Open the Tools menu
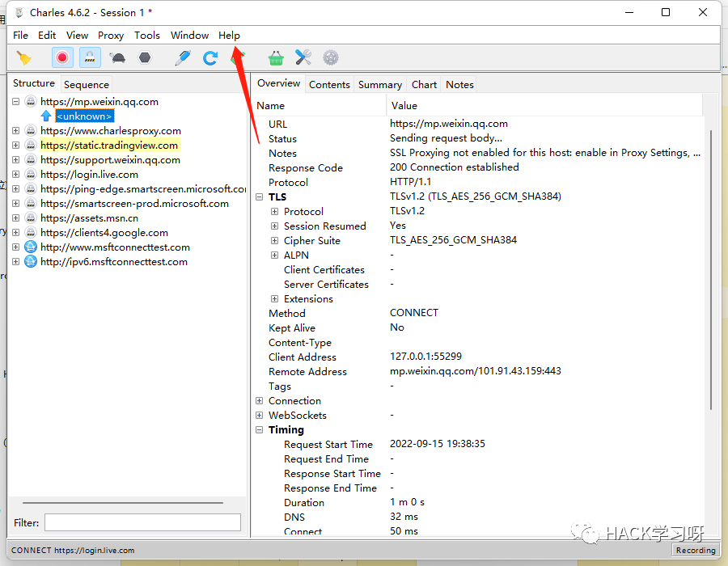 (x=146, y=36)
